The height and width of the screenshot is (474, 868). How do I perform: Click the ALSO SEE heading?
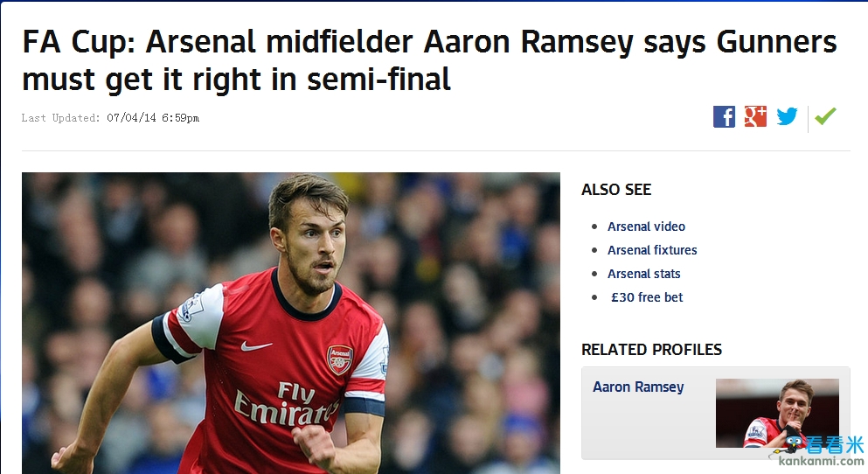point(616,190)
